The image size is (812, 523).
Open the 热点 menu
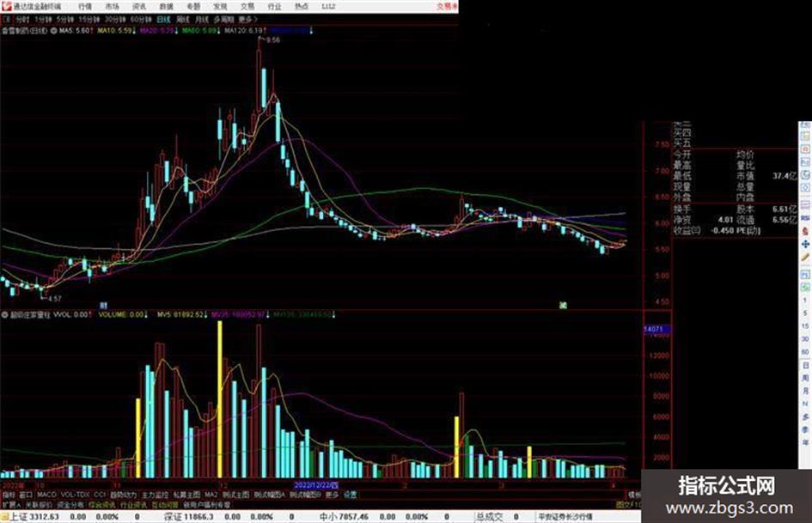point(301,7)
